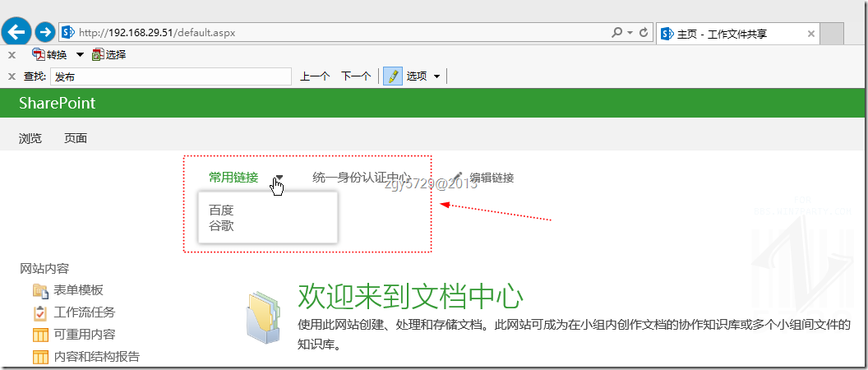Click the SharePoint site icon in address bar

69,32
